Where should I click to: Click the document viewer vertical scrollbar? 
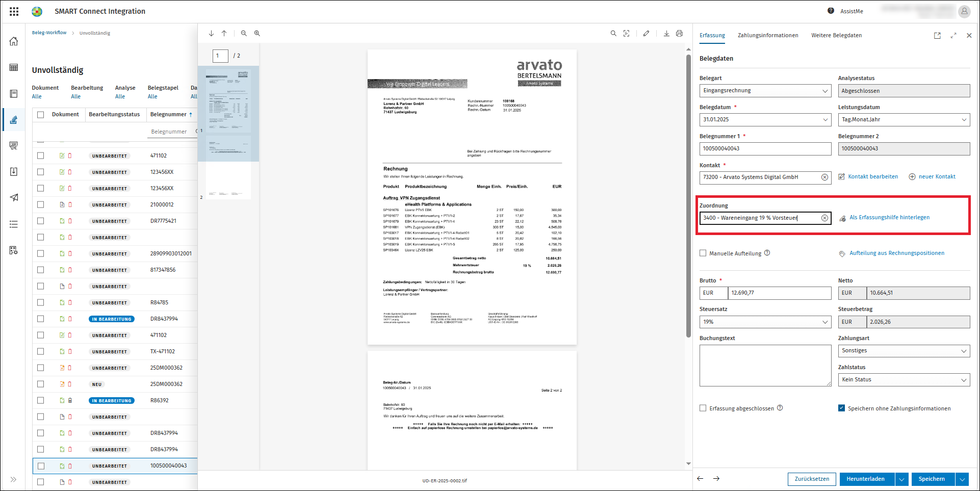click(x=688, y=196)
